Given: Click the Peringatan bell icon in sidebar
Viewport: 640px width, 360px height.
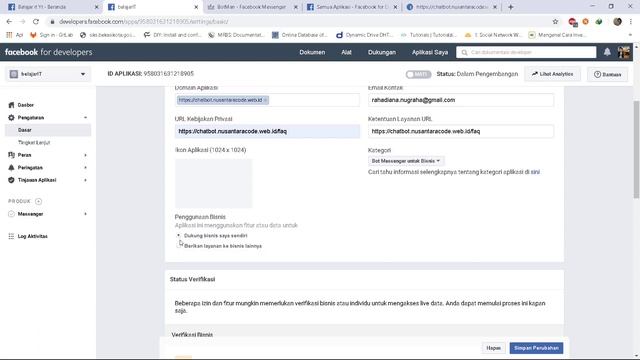Looking at the screenshot, I should pos(11,167).
